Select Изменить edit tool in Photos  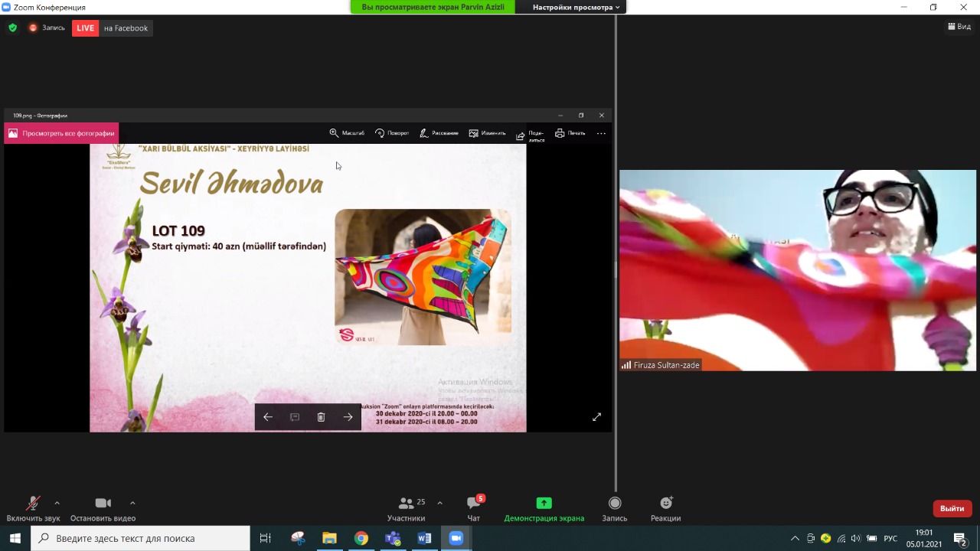coord(488,133)
